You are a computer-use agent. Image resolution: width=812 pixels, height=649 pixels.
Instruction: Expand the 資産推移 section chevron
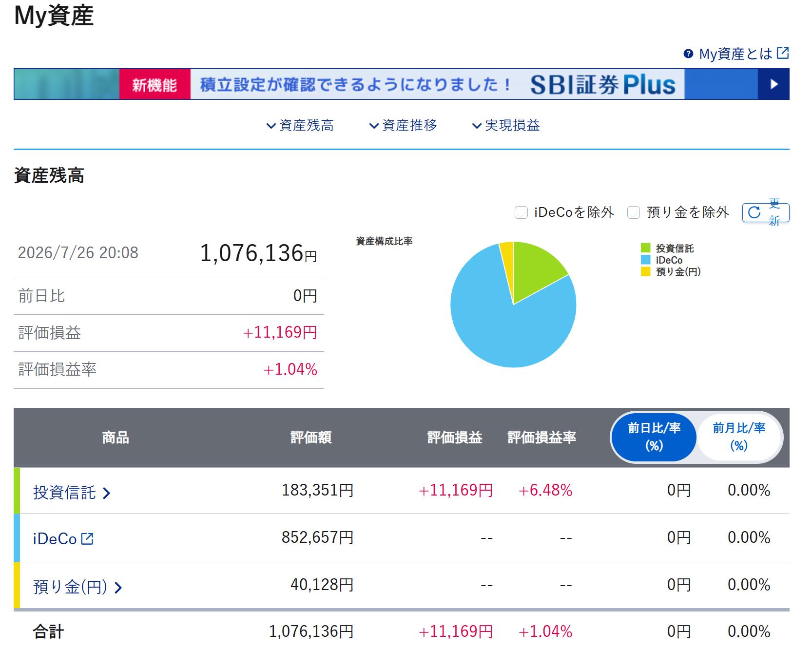pos(374,126)
